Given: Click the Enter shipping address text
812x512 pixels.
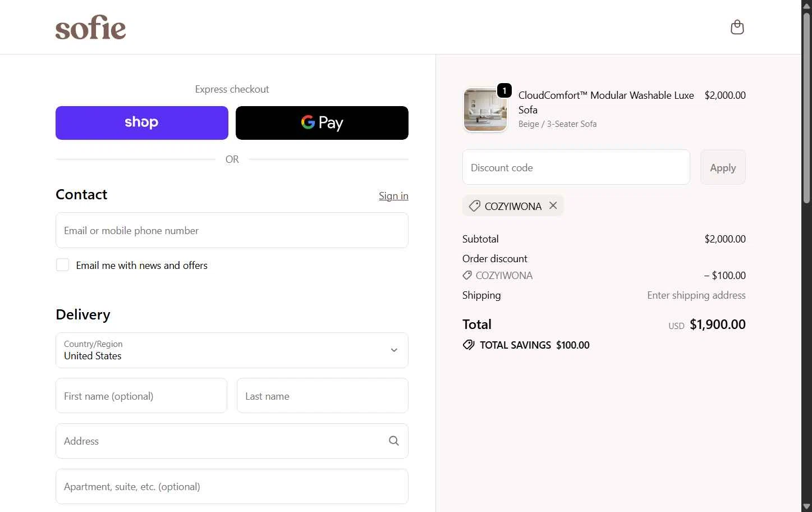Looking at the screenshot, I should click(x=696, y=295).
